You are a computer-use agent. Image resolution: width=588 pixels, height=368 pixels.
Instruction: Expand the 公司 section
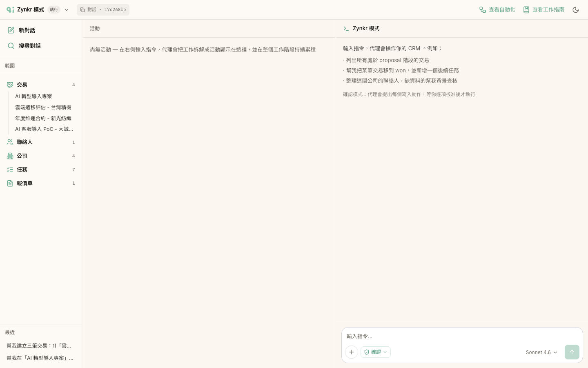(x=41, y=156)
